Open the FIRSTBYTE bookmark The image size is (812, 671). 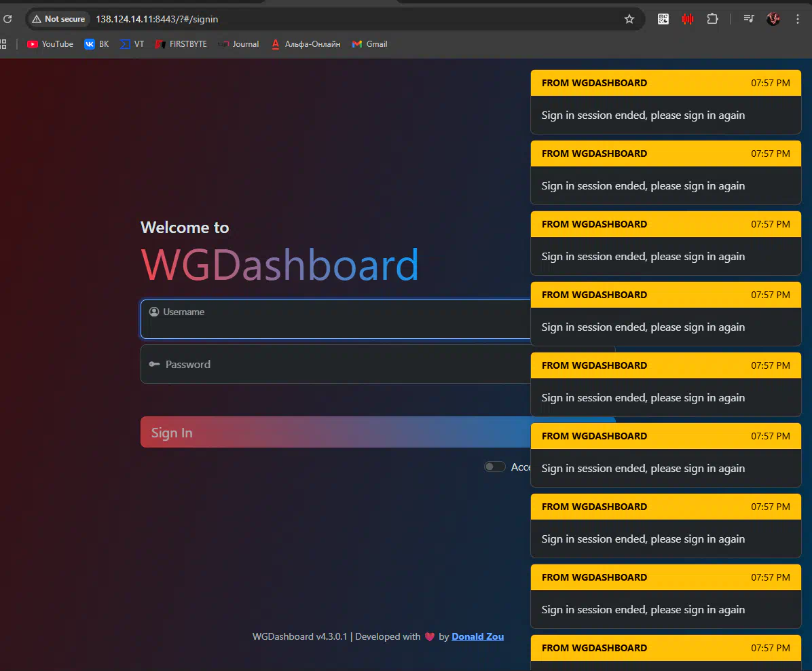181,44
